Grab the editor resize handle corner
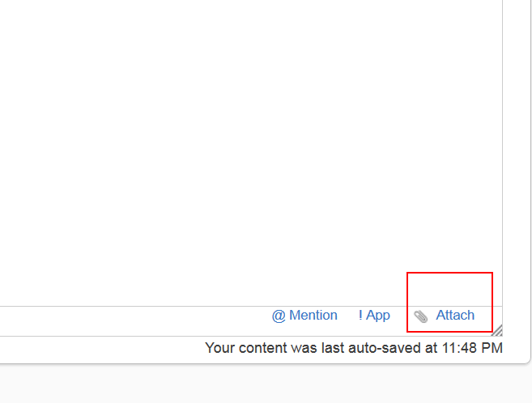The height and width of the screenshot is (403, 532). click(x=497, y=330)
